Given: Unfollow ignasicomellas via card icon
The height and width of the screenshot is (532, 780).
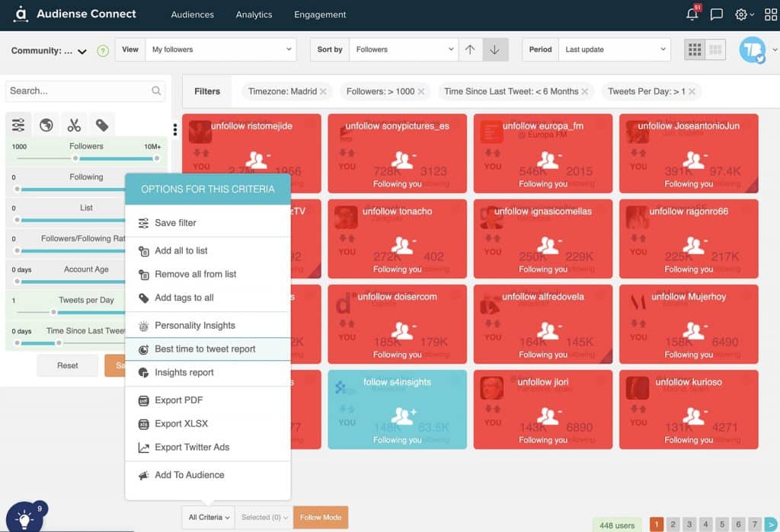Looking at the screenshot, I should [x=549, y=245].
